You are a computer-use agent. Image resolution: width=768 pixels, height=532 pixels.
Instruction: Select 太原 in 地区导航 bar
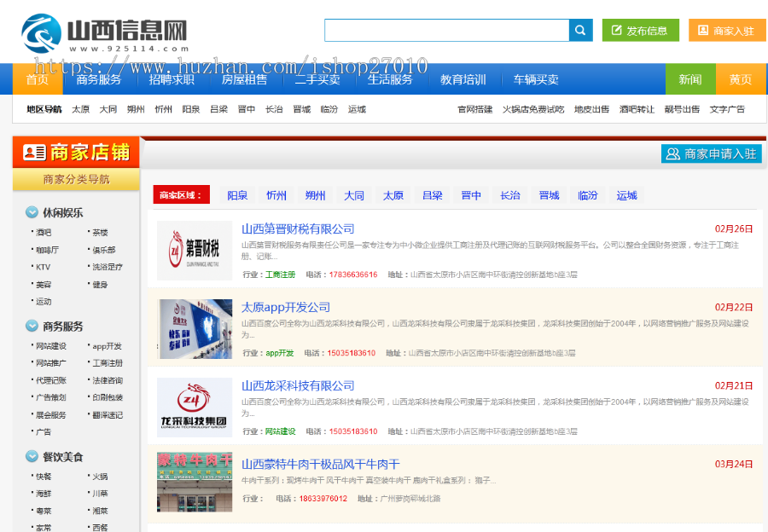[81, 109]
